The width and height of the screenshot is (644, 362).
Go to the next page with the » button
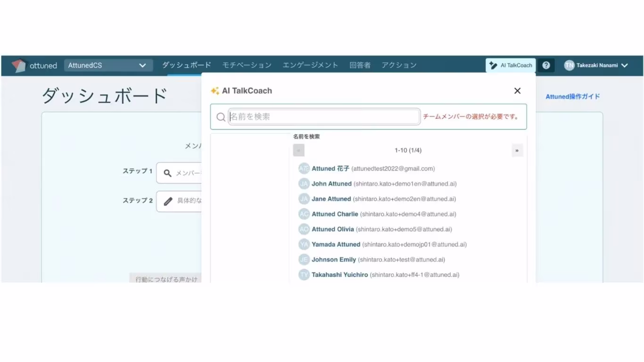click(517, 150)
